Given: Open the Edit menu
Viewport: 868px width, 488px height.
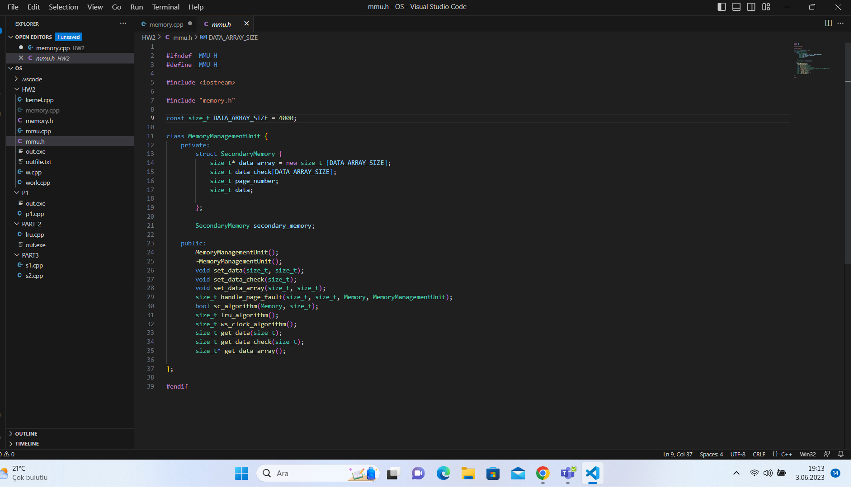Looking at the screenshot, I should [x=33, y=7].
